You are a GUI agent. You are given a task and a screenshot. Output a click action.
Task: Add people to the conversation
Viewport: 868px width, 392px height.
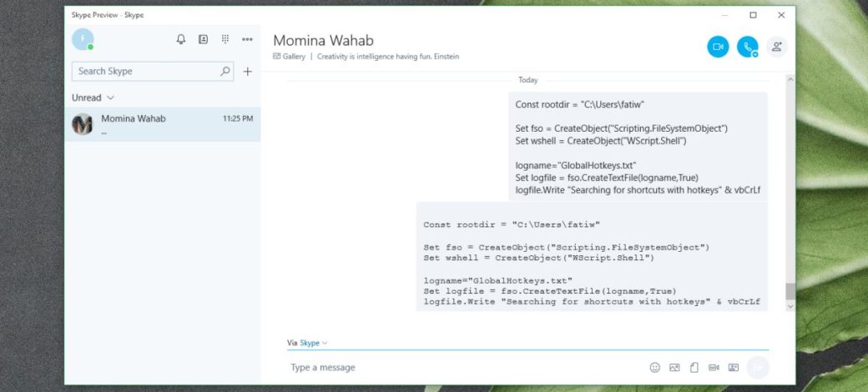[777, 47]
